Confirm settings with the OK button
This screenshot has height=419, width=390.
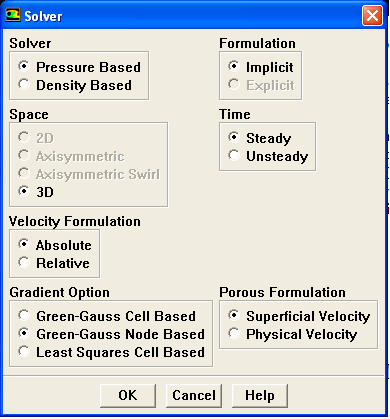click(x=128, y=395)
